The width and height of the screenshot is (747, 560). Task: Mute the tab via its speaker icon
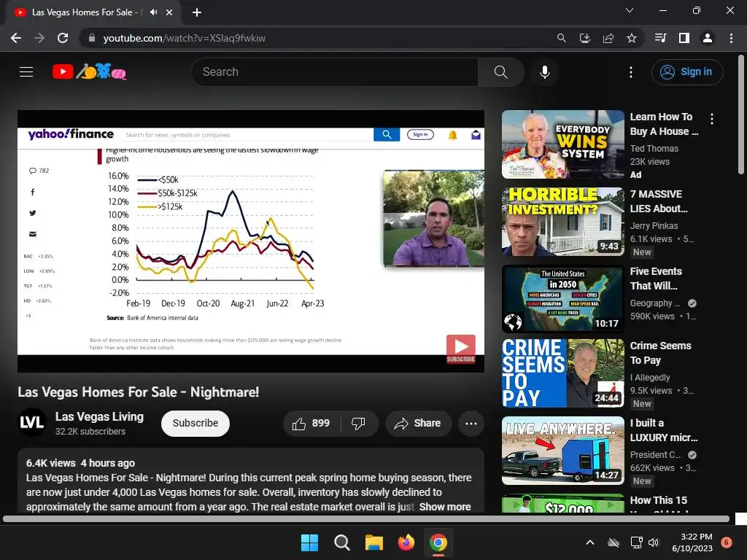(153, 12)
